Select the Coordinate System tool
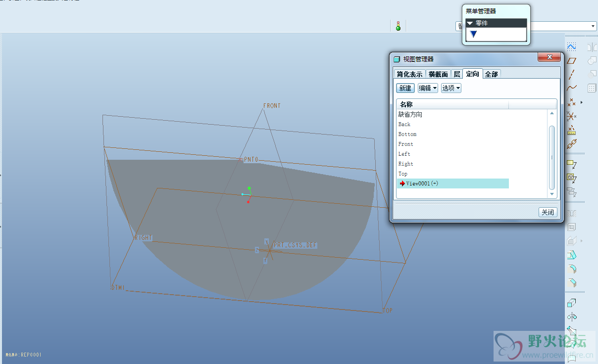This screenshot has height=364, width=598. [x=572, y=117]
